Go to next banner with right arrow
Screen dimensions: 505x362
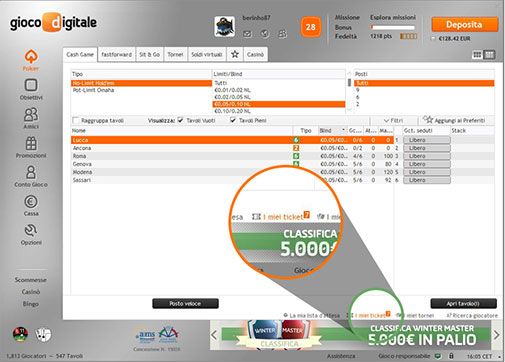497,335
